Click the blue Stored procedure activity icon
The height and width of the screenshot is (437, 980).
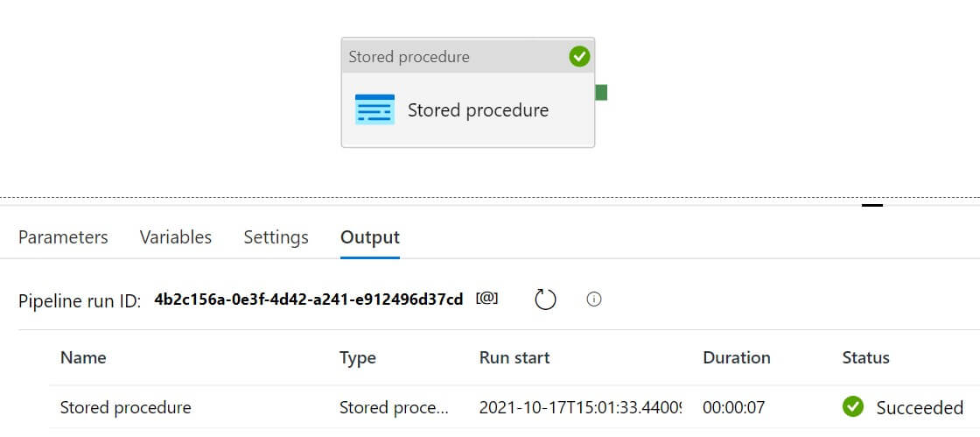click(374, 110)
